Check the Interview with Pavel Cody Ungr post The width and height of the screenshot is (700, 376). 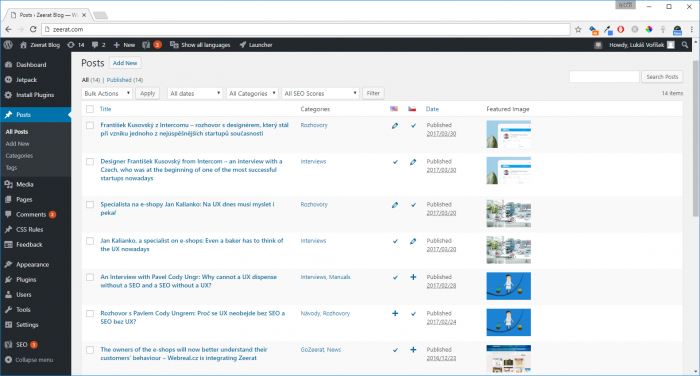[x=90, y=277]
